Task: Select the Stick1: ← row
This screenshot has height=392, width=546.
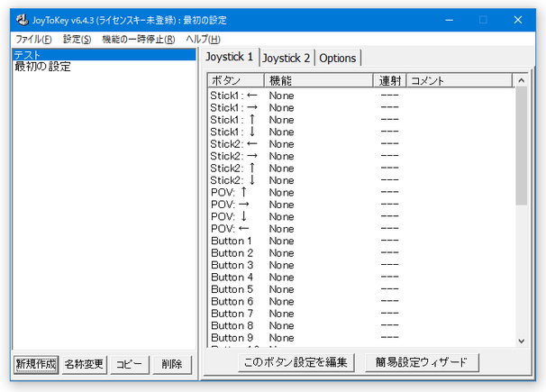Action: 361,96
